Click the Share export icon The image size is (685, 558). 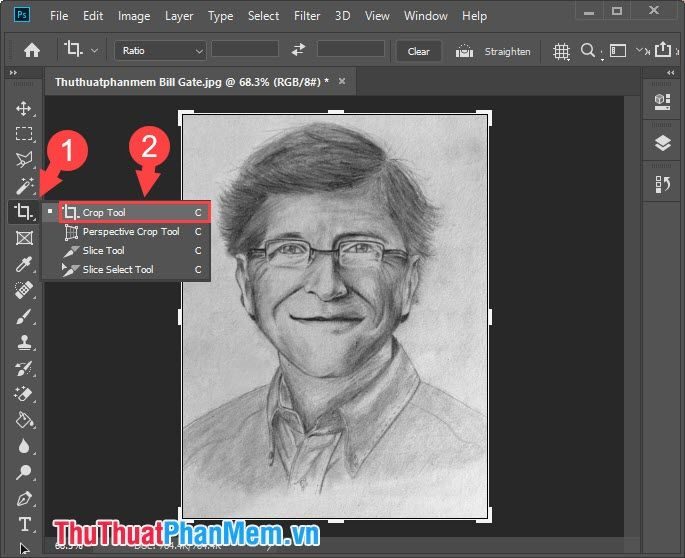pos(663,50)
